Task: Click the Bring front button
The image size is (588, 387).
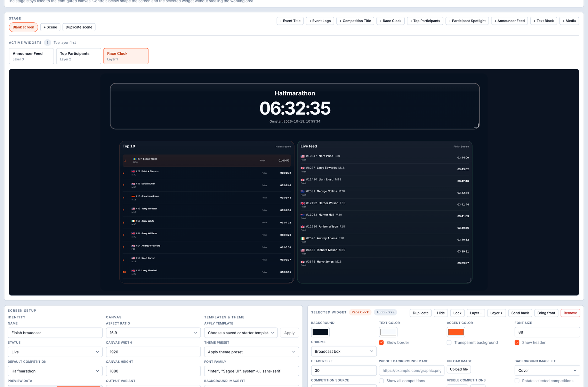Action: point(546,313)
